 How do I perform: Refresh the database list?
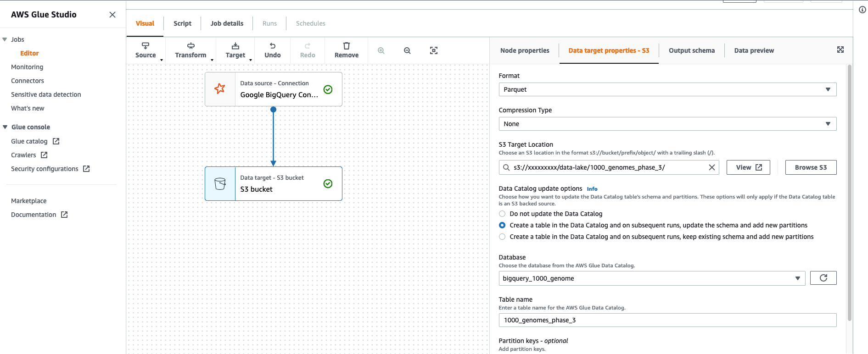823,278
